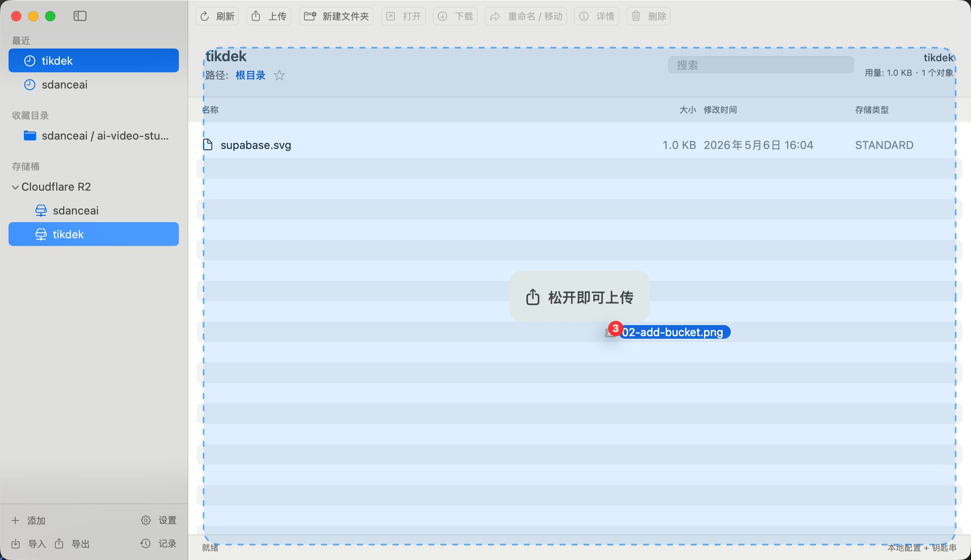Go to root directory link 根目录
This screenshot has height=560, width=971.
(x=250, y=75)
